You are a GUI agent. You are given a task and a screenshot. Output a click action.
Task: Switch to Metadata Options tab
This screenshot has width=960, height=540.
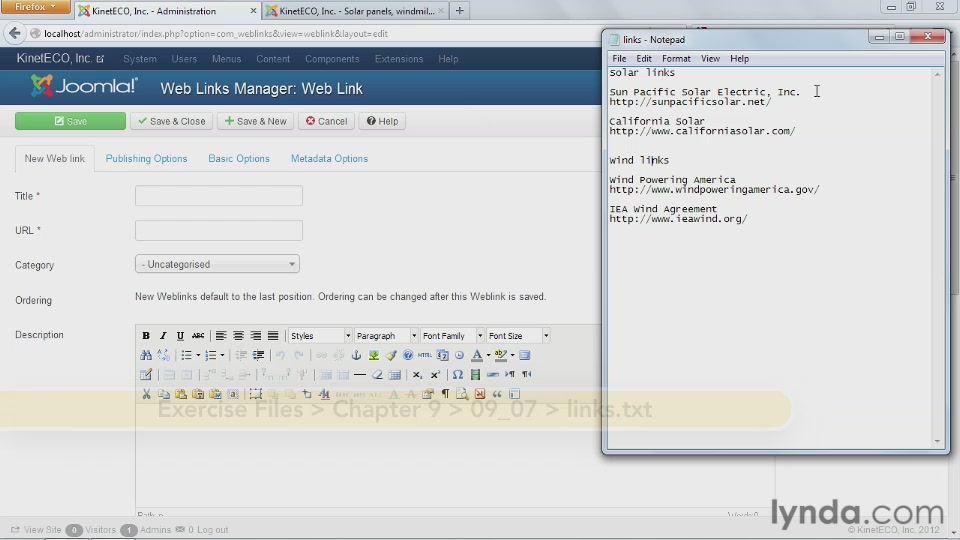click(x=329, y=159)
